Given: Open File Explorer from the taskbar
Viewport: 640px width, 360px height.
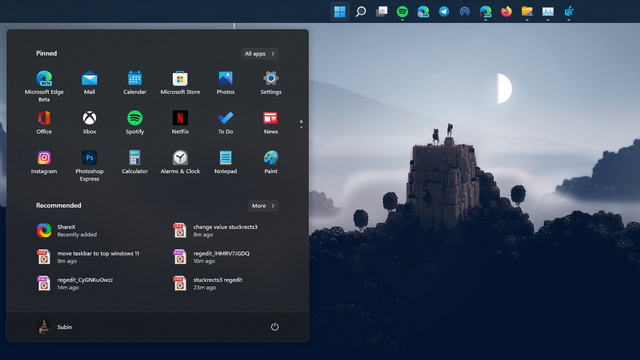Looking at the screenshot, I should tap(527, 11).
